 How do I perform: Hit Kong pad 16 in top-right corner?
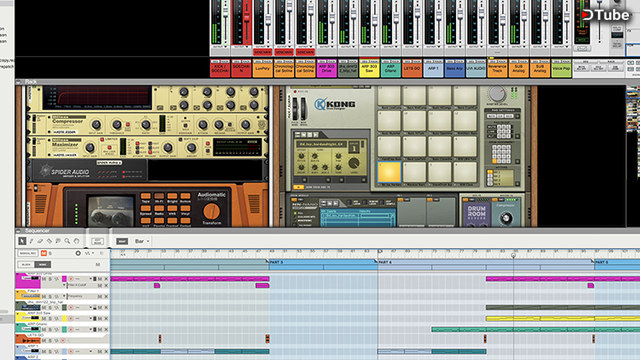[x=465, y=96]
